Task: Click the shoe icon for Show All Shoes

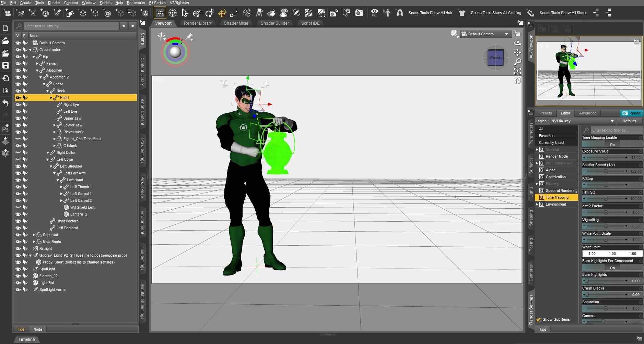Action: tap(530, 13)
